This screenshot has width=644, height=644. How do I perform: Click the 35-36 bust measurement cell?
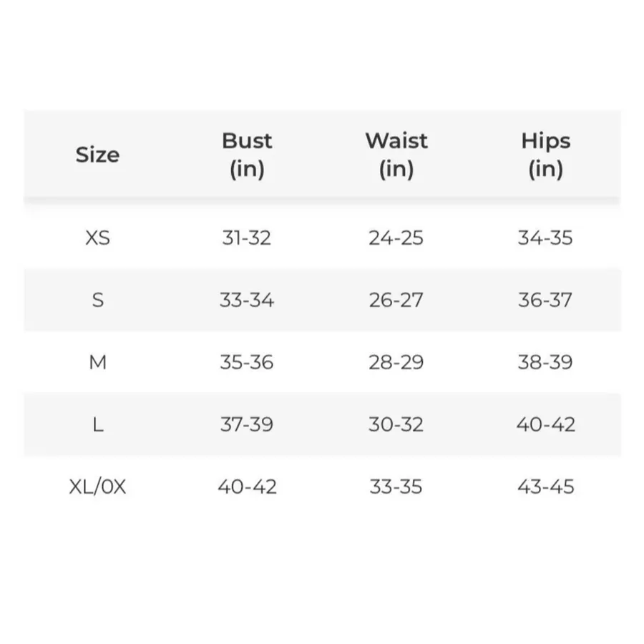pyautogui.click(x=246, y=362)
